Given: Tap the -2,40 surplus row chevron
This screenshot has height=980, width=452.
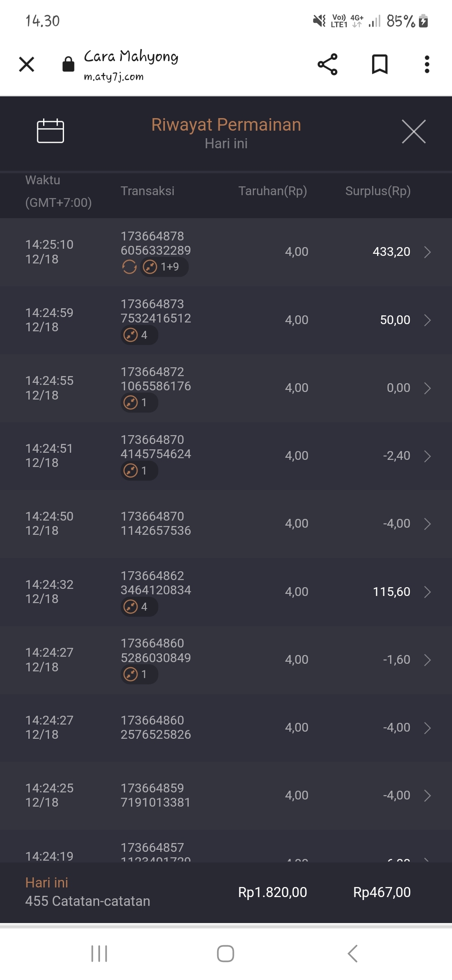Looking at the screenshot, I should point(427,456).
